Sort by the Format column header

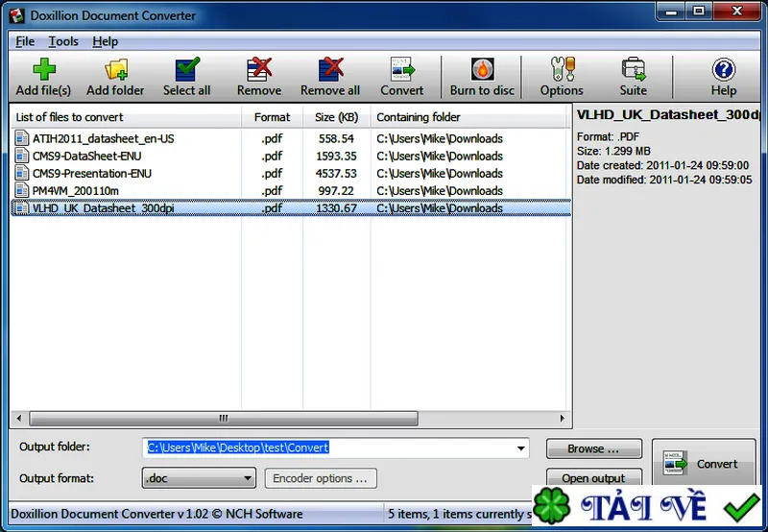pyautogui.click(x=272, y=117)
